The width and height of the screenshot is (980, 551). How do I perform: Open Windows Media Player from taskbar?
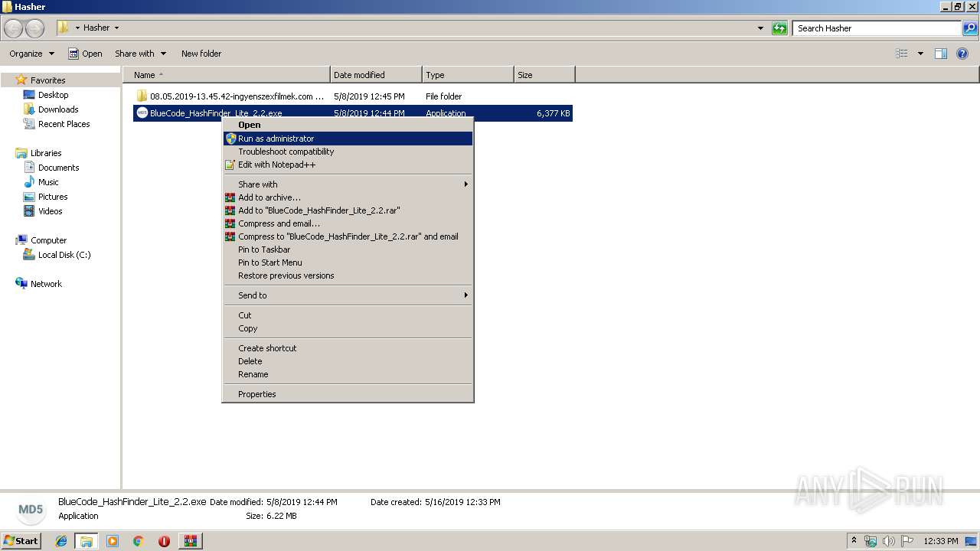click(x=113, y=541)
